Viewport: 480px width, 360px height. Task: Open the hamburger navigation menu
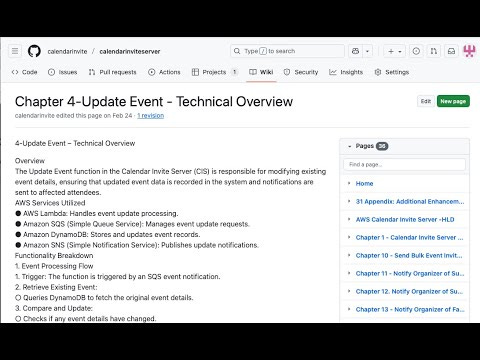click(15, 51)
